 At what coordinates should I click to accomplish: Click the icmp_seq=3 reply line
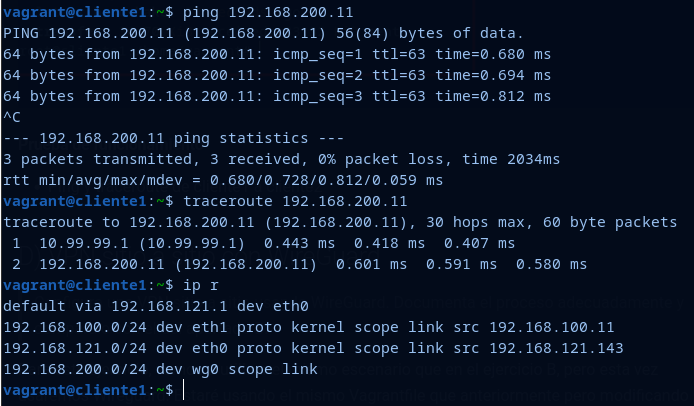pos(276,97)
